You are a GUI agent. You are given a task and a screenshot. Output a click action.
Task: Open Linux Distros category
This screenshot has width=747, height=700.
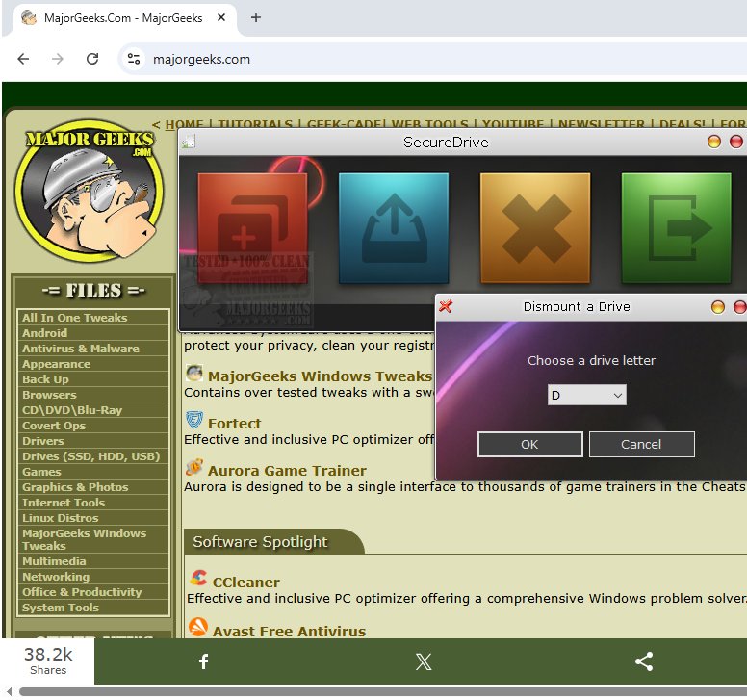[60, 518]
